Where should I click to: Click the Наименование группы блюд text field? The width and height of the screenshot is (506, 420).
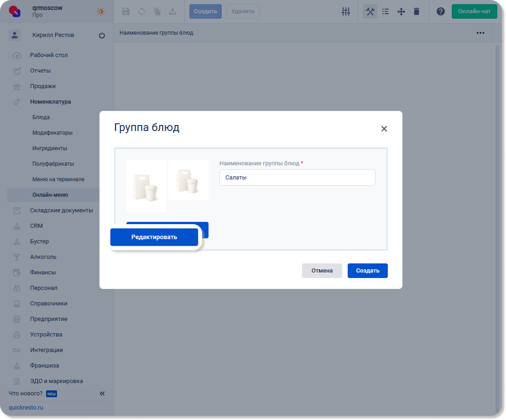(297, 178)
